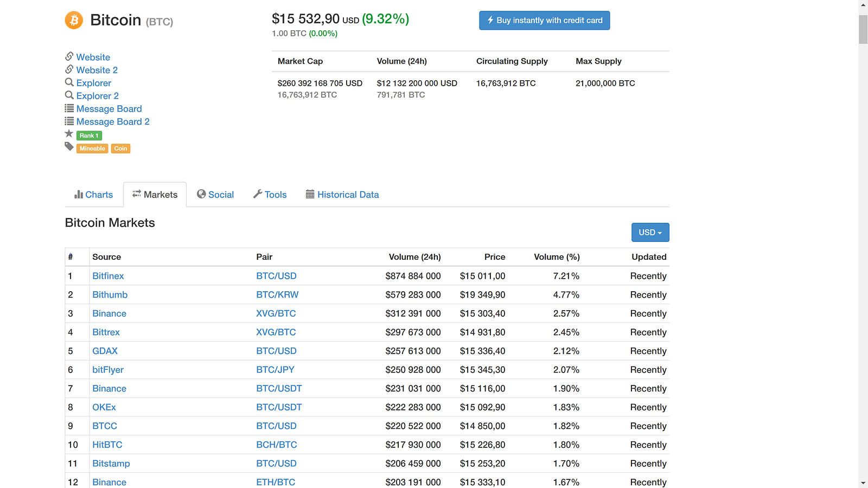Open the Website 2 link
This screenshot has height=488, width=868.
[97, 70]
